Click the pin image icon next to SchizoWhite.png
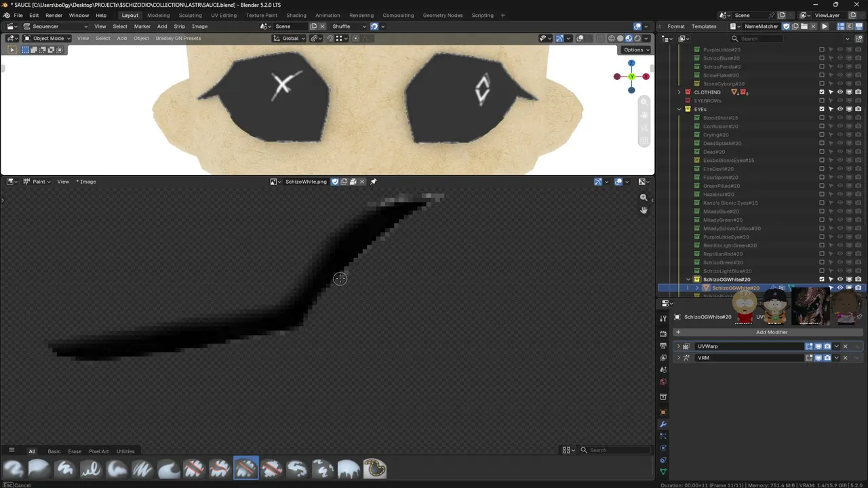The image size is (868, 488). coord(373,182)
